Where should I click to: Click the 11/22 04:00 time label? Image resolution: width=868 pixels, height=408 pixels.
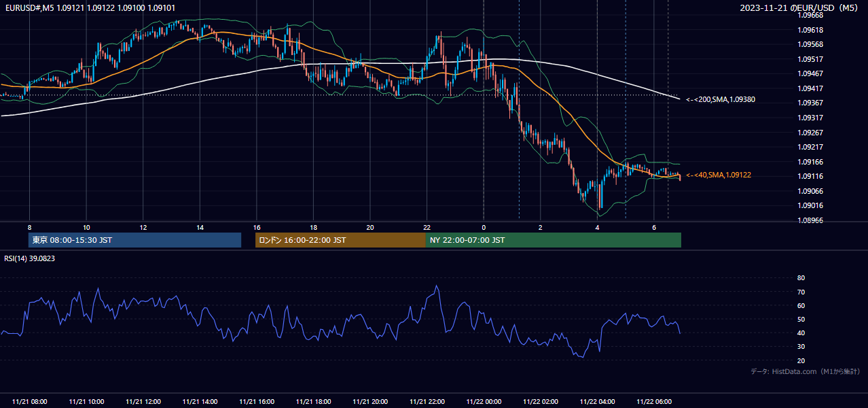point(597,402)
